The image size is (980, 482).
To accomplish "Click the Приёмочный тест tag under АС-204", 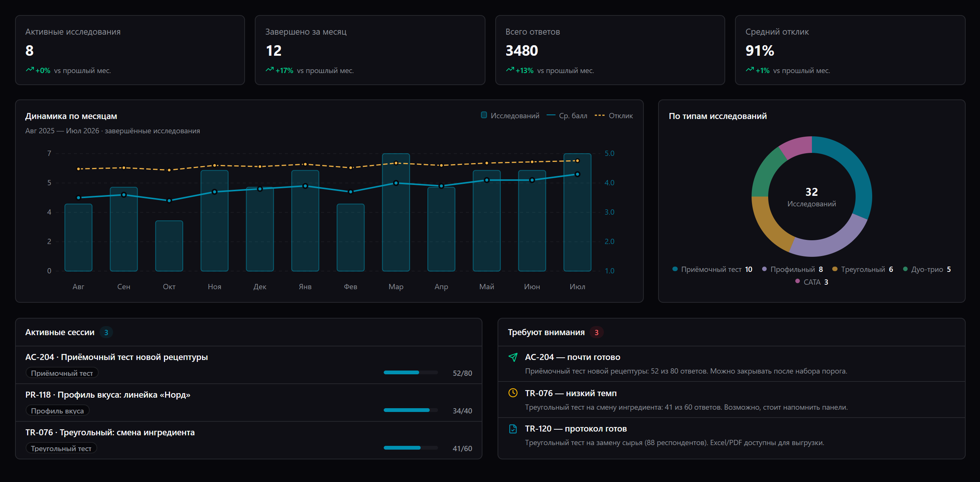I will [x=62, y=373].
